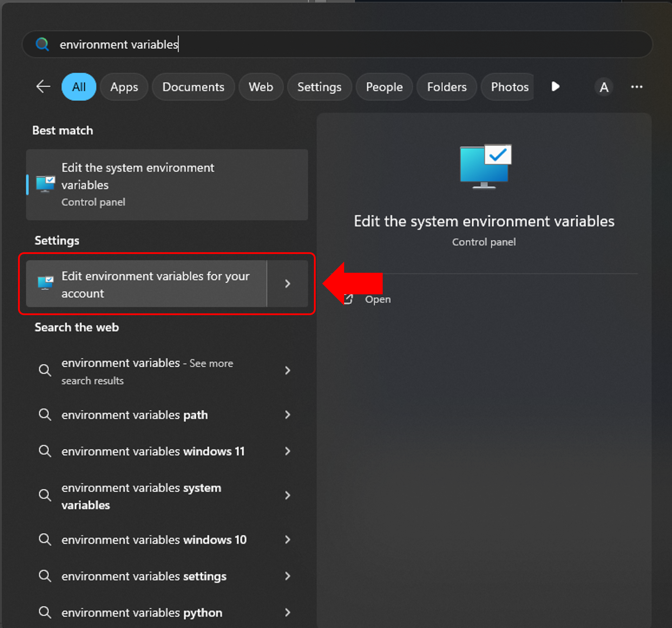Expand 'Edit environment variables for your account' chevron
This screenshot has width=672, height=628.
(x=287, y=284)
